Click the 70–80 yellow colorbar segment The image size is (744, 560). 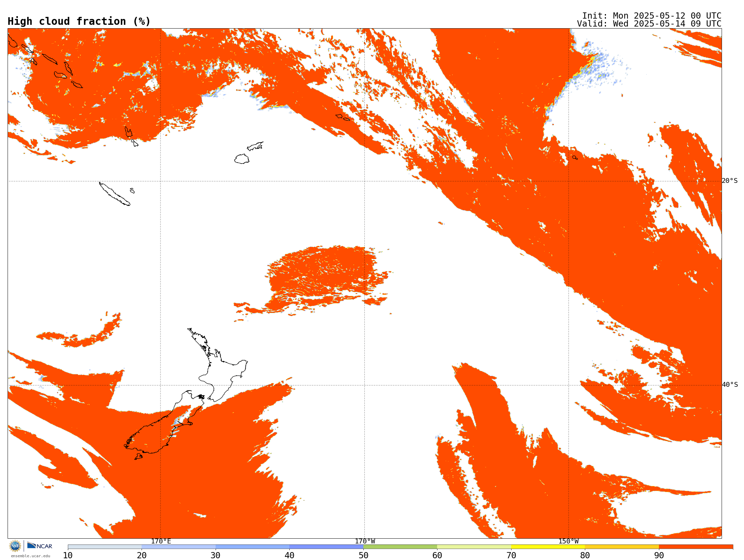point(548,547)
